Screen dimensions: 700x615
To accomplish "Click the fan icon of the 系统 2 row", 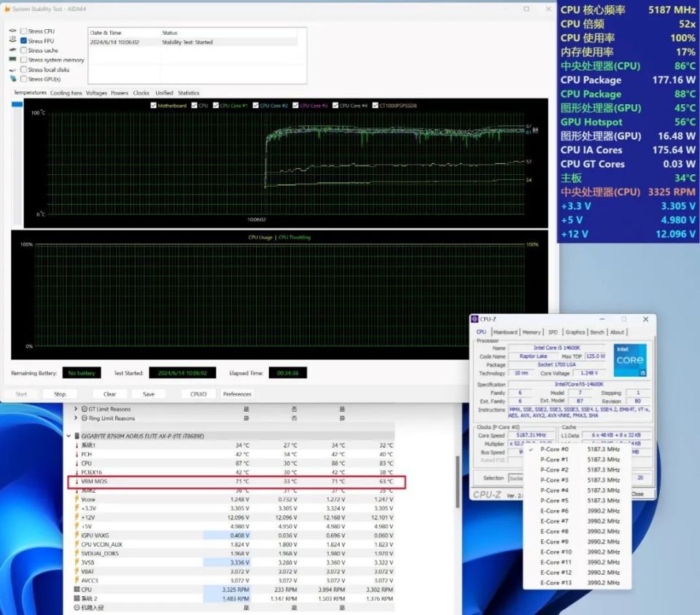I will click(x=77, y=598).
